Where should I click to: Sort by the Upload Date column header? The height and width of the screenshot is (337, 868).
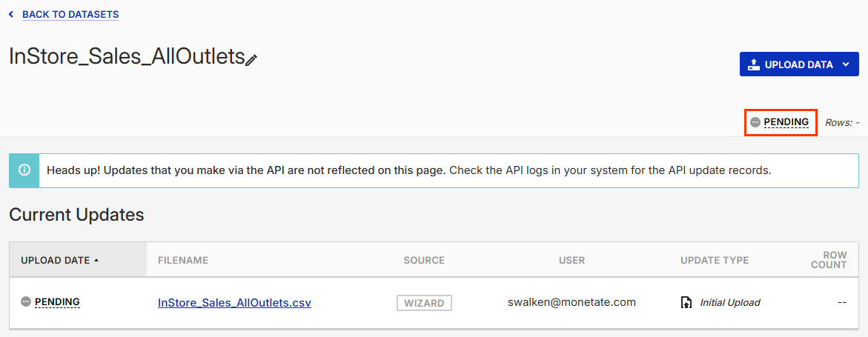click(x=56, y=260)
